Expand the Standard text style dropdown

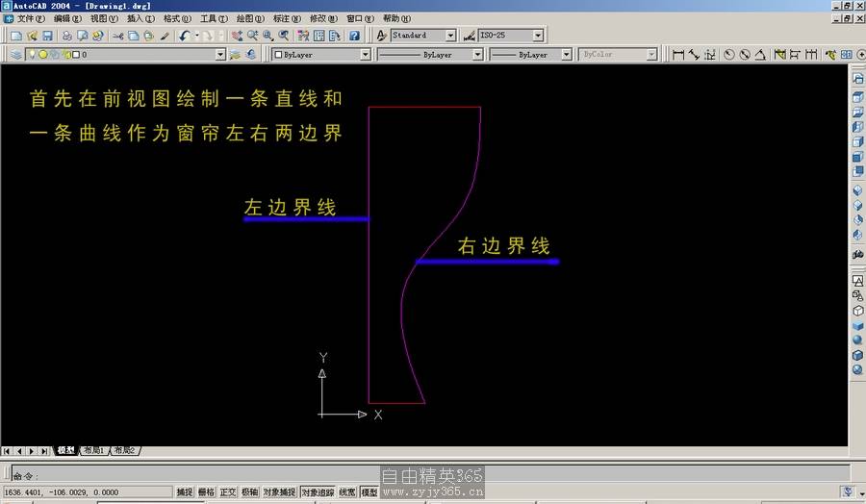coord(450,36)
